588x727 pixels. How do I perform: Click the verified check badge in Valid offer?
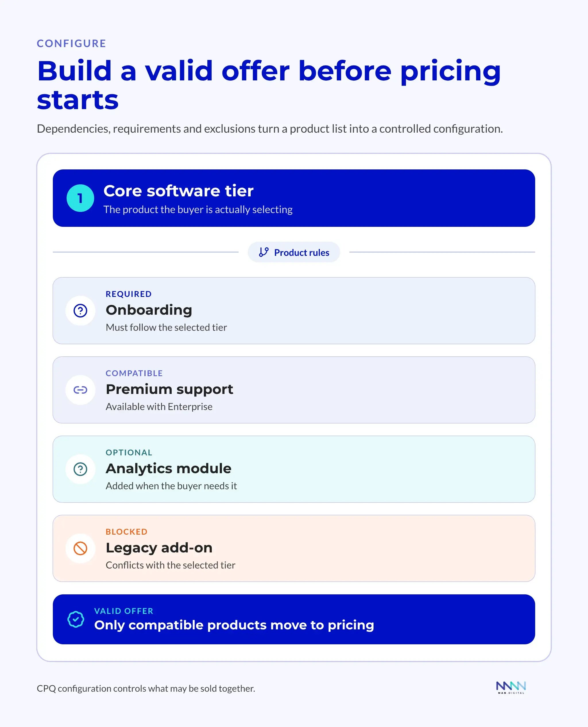coord(76,619)
